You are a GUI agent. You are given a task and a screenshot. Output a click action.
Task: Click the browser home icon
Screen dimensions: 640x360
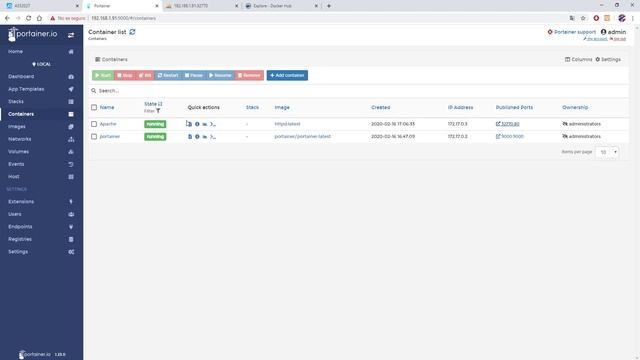tap(39, 18)
